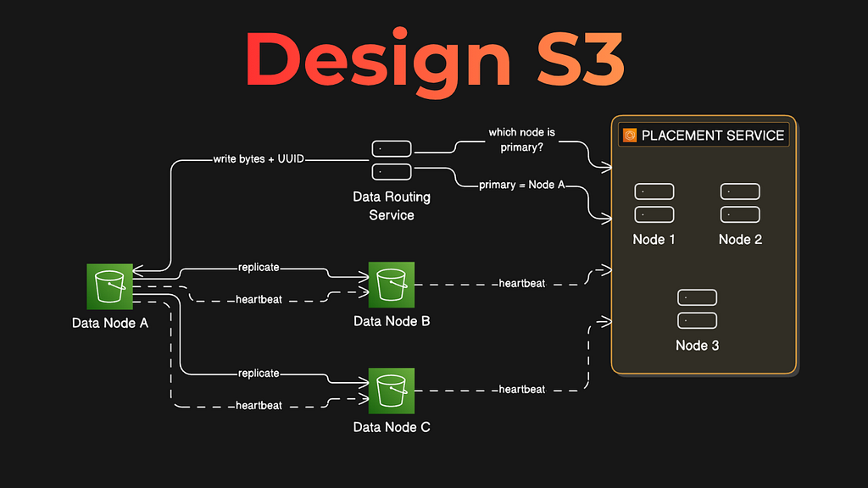The width and height of the screenshot is (868, 488).
Task: Click the Node 3 server icon
Action: click(x=697, y=309)
